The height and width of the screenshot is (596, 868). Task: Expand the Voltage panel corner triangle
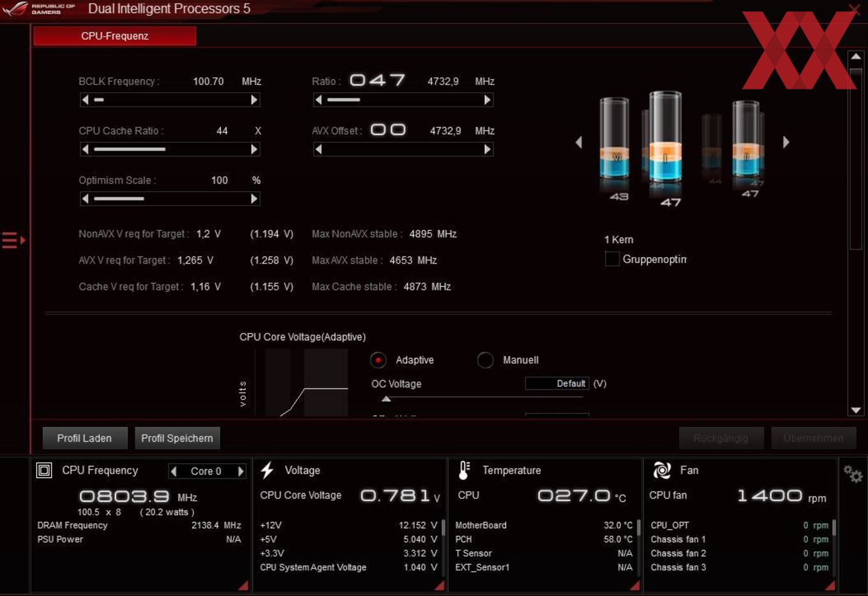(439, 585)
